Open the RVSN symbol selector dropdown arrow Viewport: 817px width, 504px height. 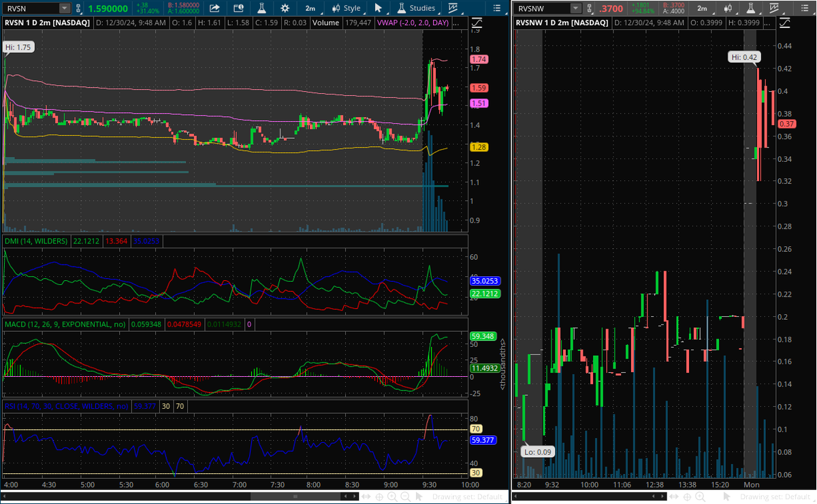(64, 8)
